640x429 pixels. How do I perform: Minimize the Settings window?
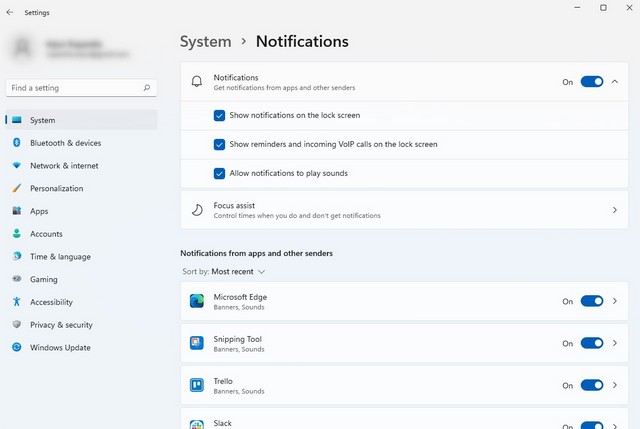tap(577, 7)
